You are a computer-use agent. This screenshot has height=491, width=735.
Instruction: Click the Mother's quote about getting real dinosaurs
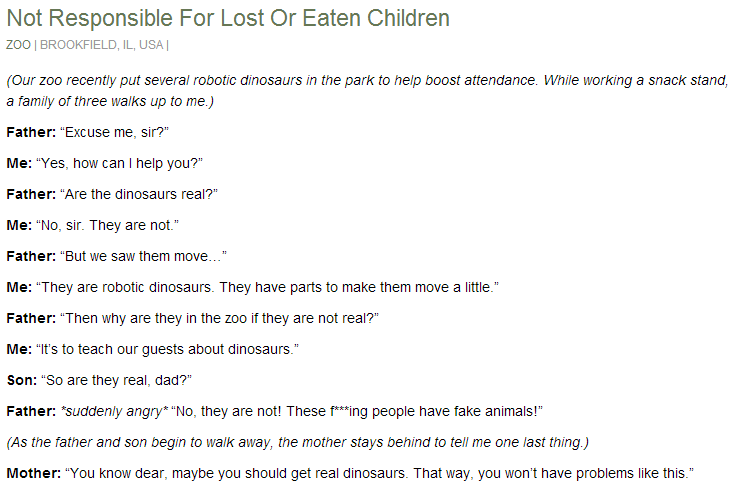(x=378, y=472)
